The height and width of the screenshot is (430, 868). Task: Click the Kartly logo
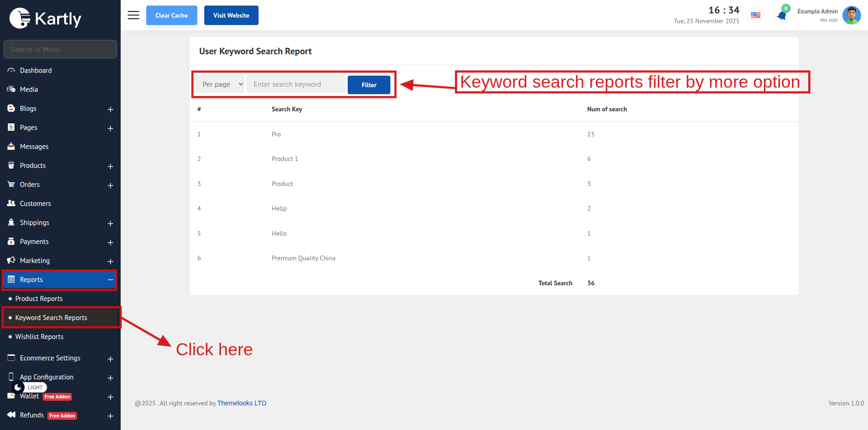click(x=45, y=19)
